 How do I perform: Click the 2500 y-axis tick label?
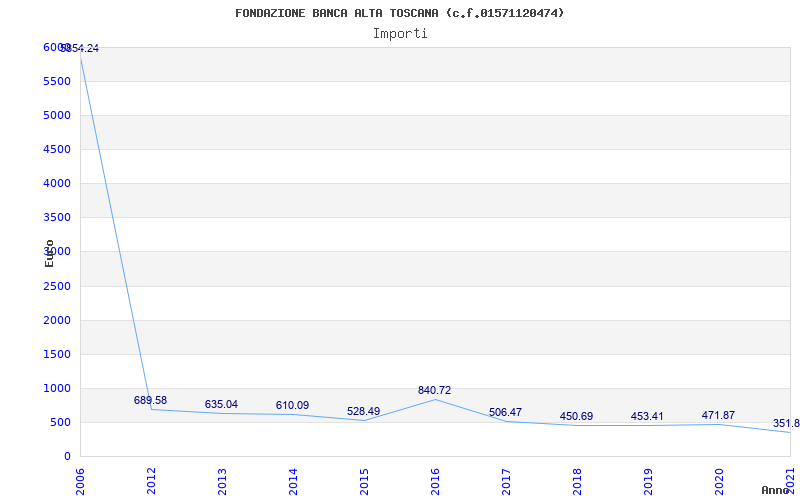coord(57,286)
